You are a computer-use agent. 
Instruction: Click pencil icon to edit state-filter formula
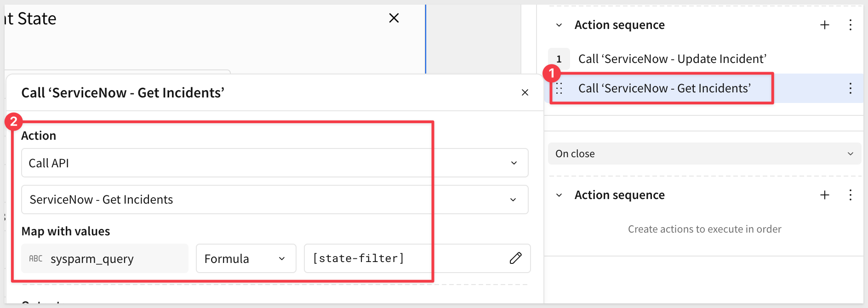pos(515,258)
